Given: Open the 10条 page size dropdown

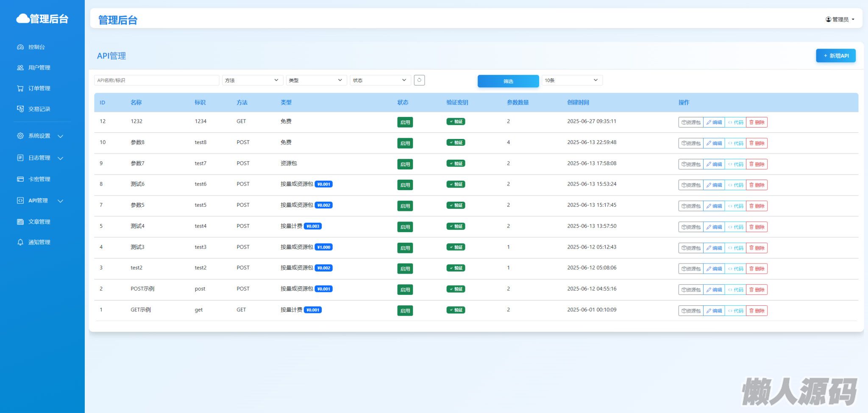Looking at the screenshot, I should tap(571, 80).
